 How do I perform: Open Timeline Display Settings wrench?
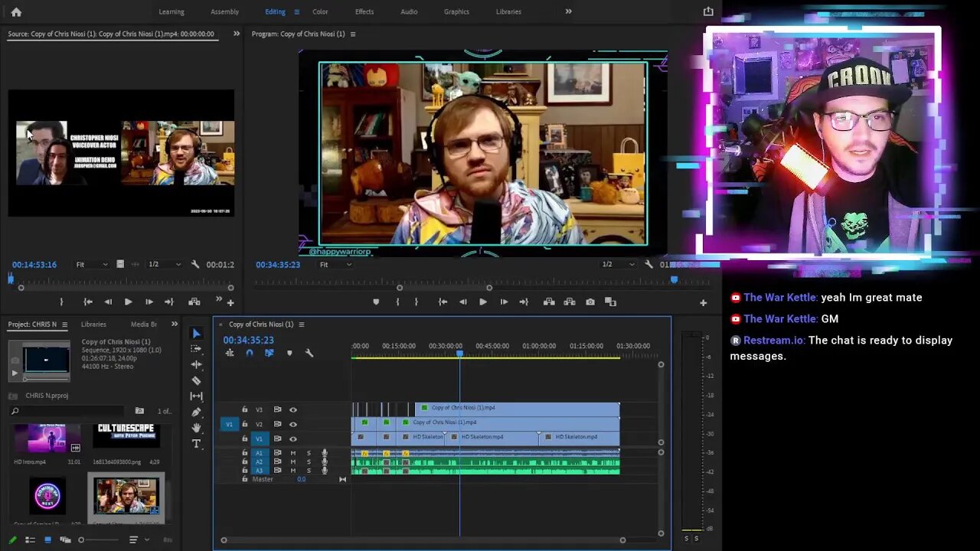(309, 353)
